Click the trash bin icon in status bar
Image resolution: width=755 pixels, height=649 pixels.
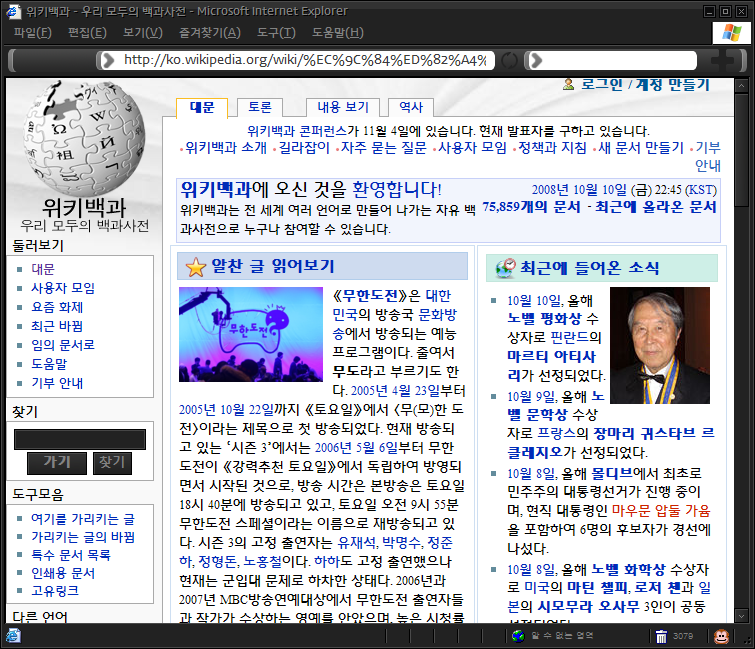click(x=662, y=636)
